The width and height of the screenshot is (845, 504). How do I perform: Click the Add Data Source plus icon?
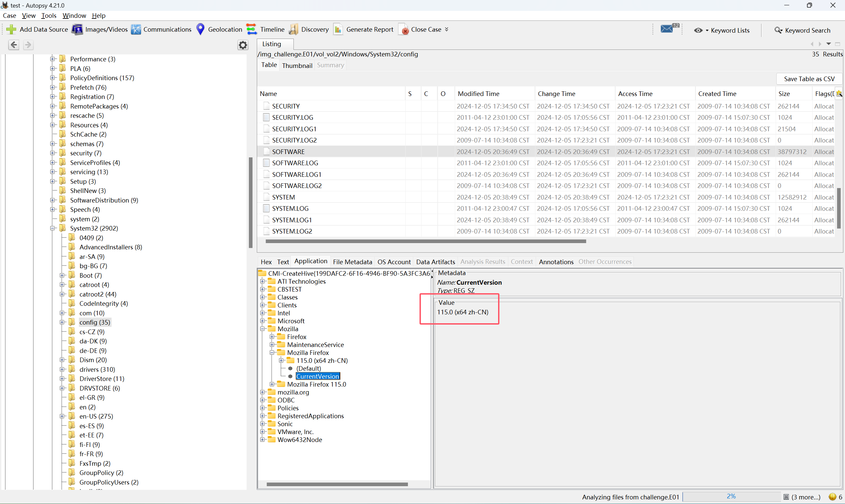pos(11,30)
